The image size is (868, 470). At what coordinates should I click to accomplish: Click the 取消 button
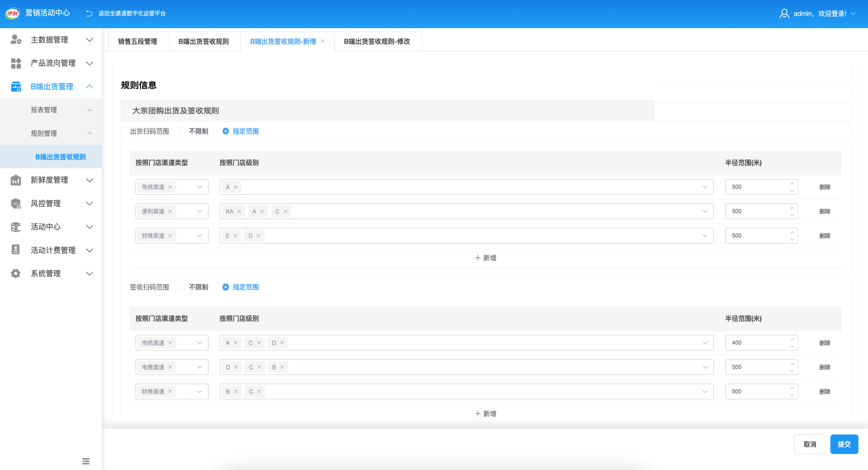point(810,444)
